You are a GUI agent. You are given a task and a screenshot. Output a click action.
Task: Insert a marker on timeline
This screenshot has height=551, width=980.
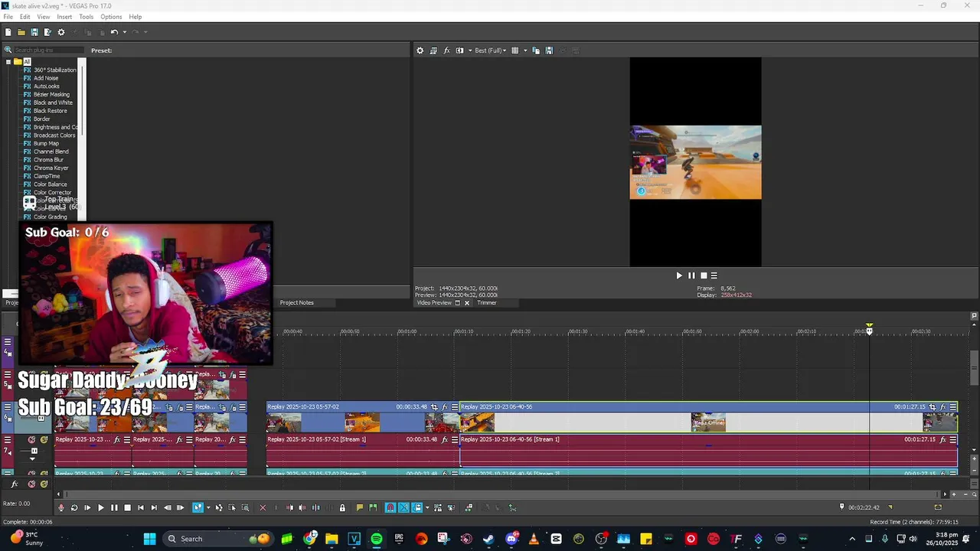coord(360,507)
